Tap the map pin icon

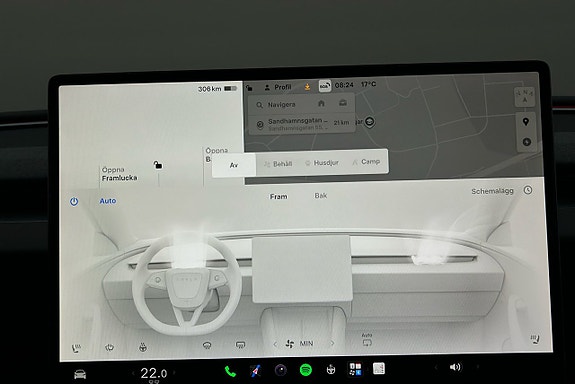coord(525,122)
